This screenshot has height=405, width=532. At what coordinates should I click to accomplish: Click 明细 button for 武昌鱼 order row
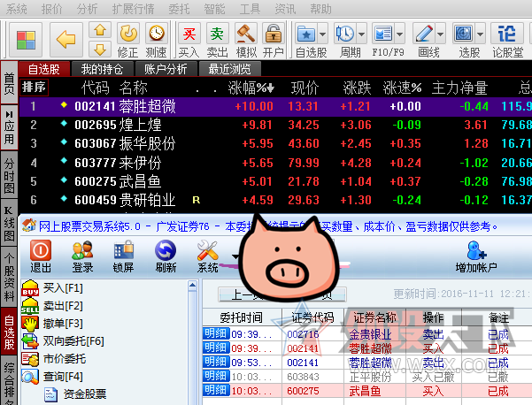216,391
